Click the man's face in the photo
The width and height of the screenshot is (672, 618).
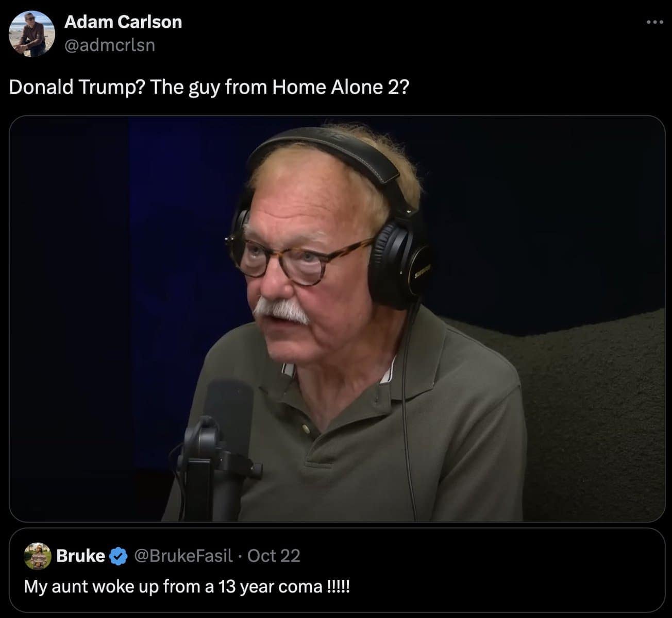click(x=304, y=268)
